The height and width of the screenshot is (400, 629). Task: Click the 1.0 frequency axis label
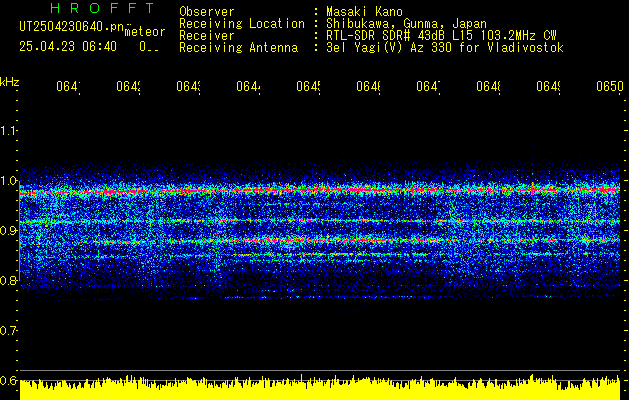pos(8,181)
